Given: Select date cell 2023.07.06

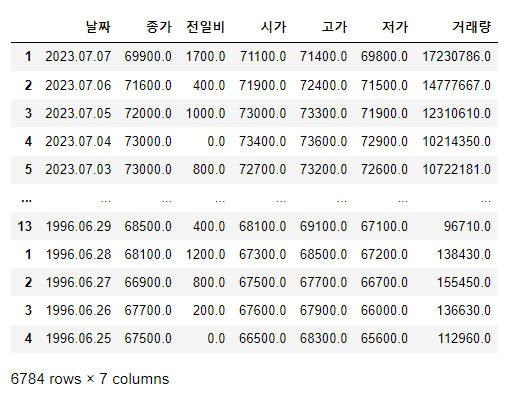Looking at the screenshot, I should click(78, 85).
